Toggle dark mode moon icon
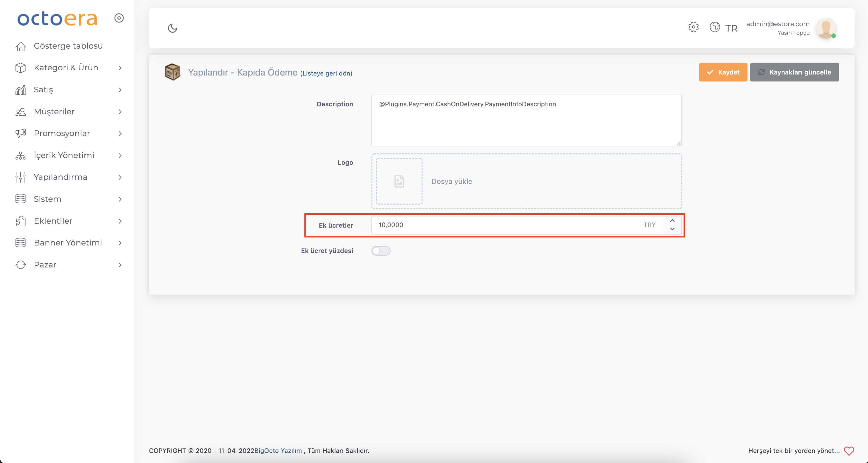The image size is (868, 463). (172, 28)
